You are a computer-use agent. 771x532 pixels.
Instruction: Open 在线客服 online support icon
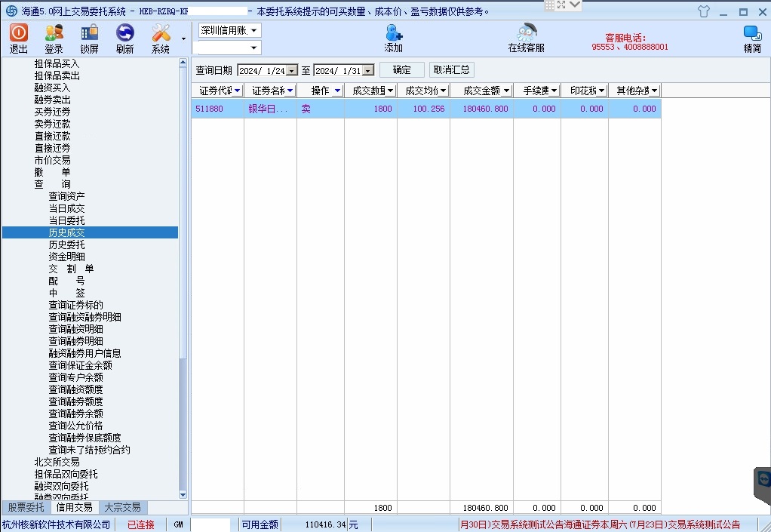pos(526,33)
